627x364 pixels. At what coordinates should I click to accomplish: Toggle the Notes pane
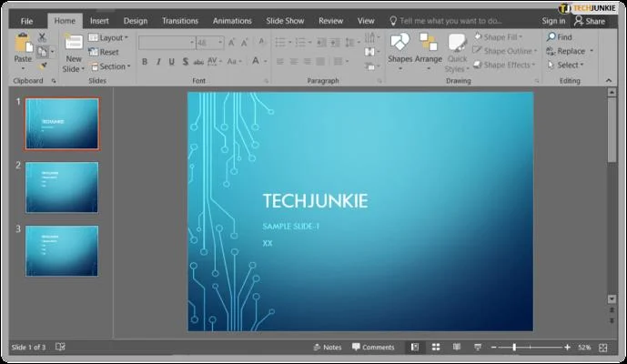[x=328, y=348]
